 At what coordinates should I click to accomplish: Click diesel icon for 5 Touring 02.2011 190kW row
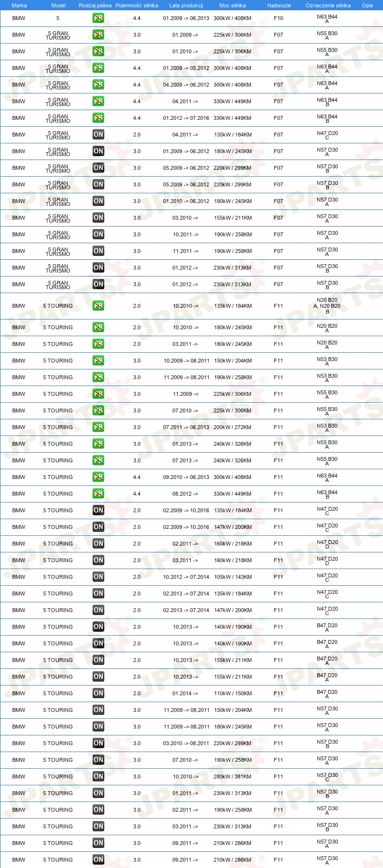click(98, 810)
